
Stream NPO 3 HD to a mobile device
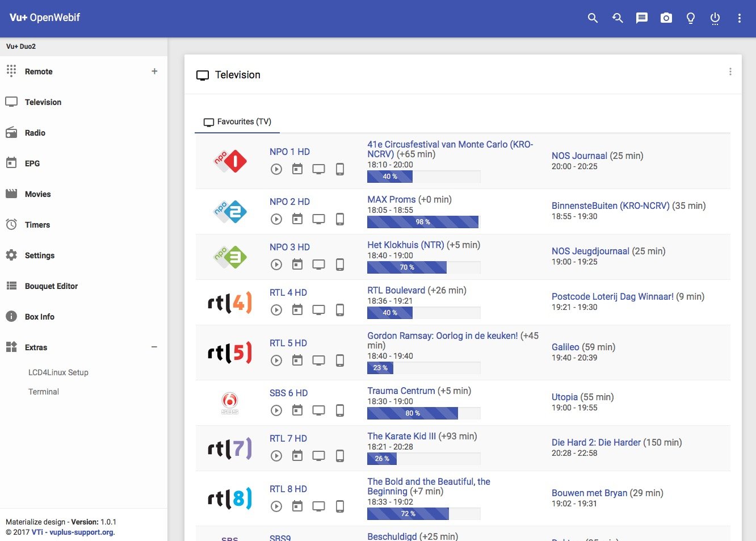[x=340, y=264]
